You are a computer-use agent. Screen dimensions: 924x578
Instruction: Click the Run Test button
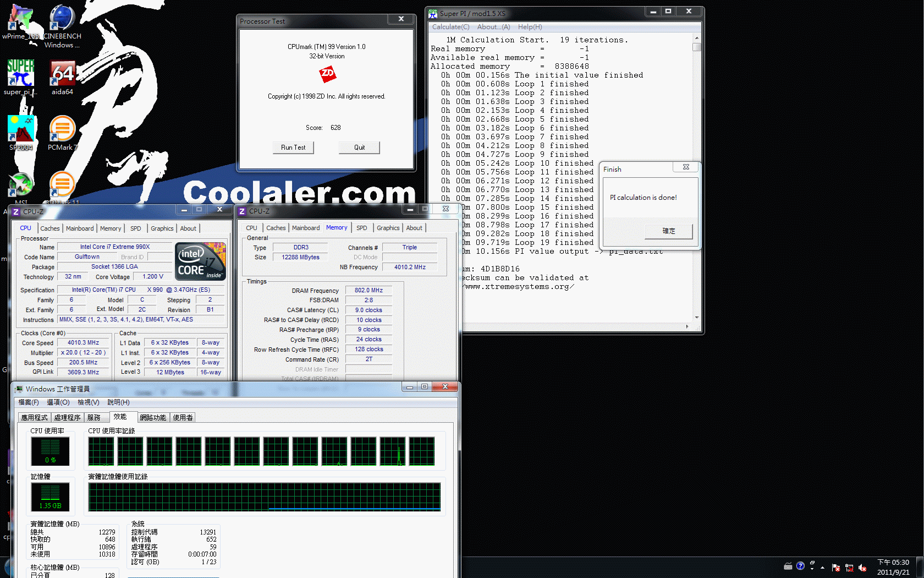pyautogui.click(x=293, y=148)
